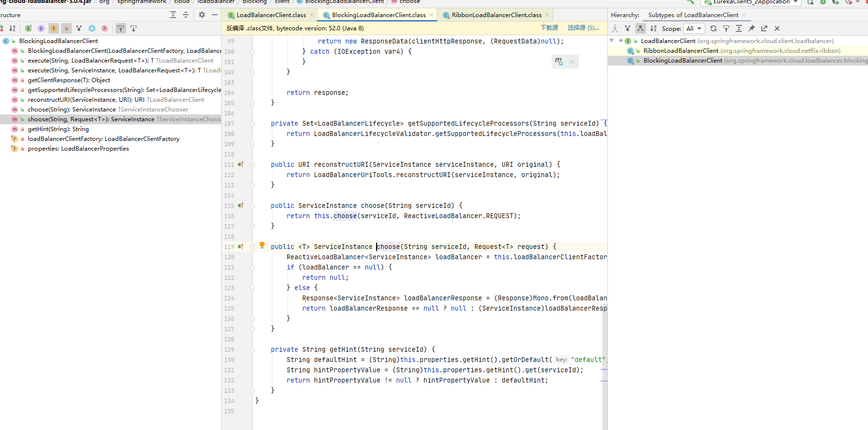Image resolution: width=868 pixels, height=430 pixels.
Task: Open the Scope All dropdown
Action: pos(694,28)
